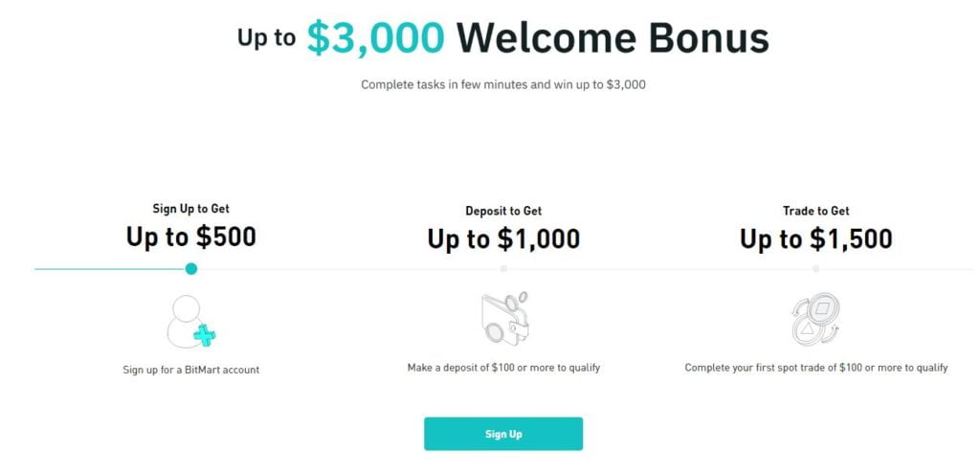The image size is (980, 474).
Task: Click the 'Up to $1,500' heading
Action: tap(816, 238)
